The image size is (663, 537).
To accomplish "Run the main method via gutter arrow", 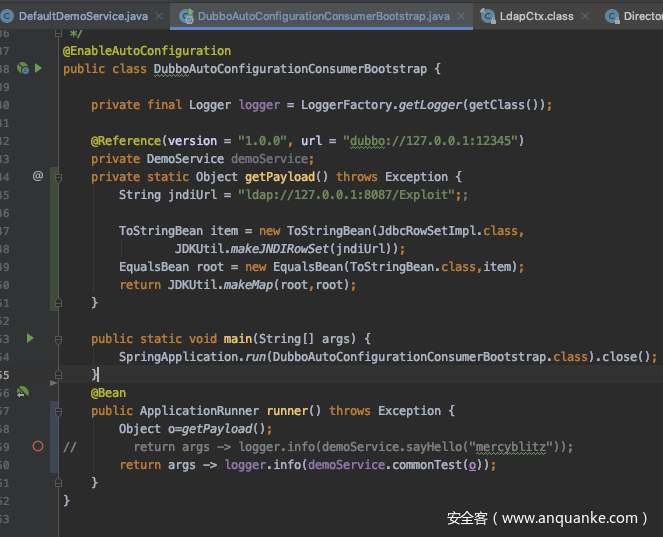I will (x=30, y=338).
